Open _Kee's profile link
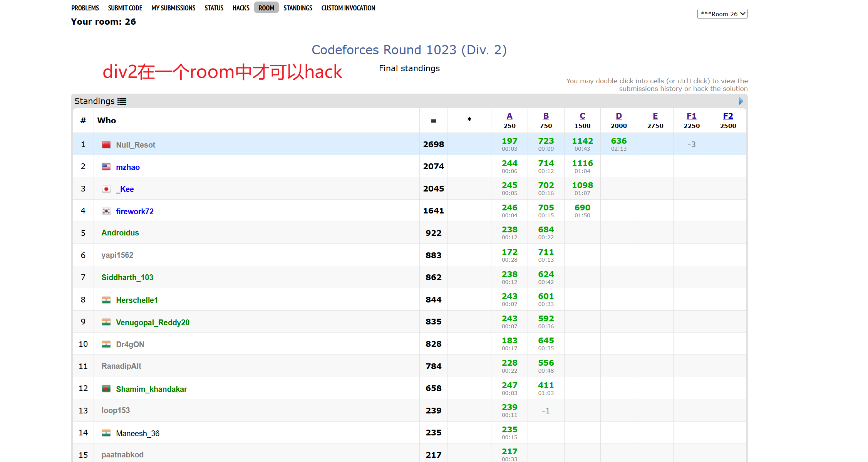Viewport: 868px width, 462px height. pos(124,189)
